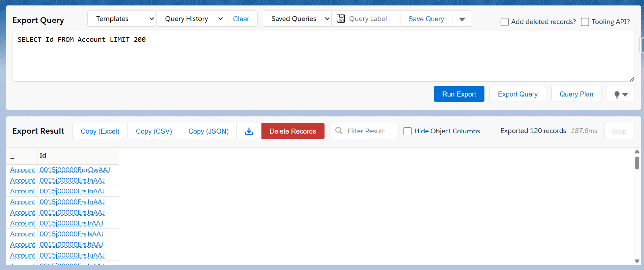This screenshot has width=644, height=270.
Task: Click scrollbar up arrow in results
Action: coord(637,152)
